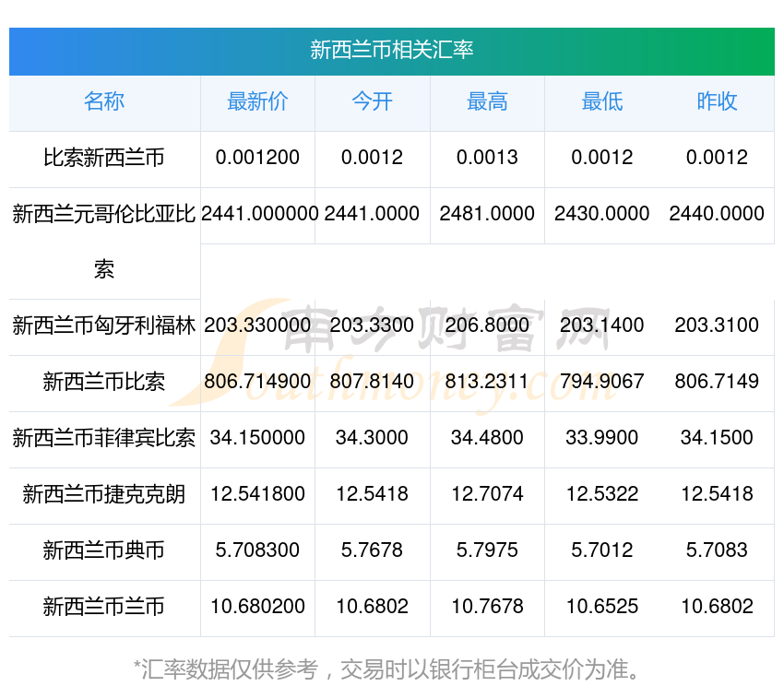784x698 pixels.
Task: Click the low value 794.9067
Action: click(602, 382)
